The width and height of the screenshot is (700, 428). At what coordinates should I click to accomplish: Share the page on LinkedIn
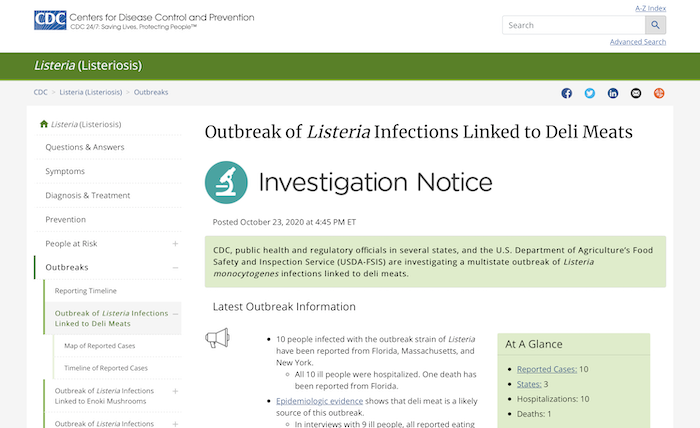pos(613,93)
